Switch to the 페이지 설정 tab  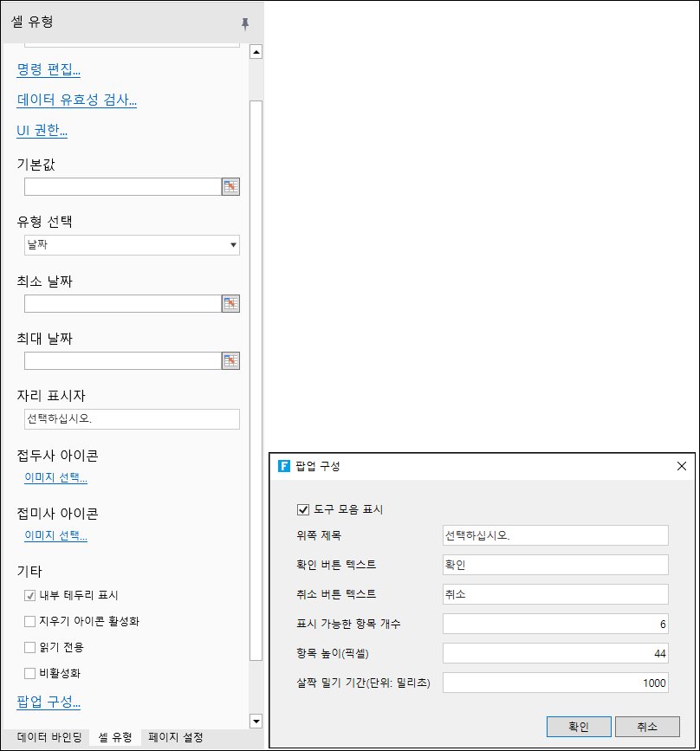pos(176,737)
